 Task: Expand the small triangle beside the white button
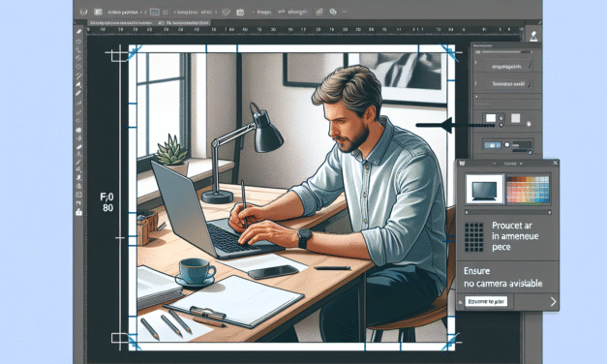[460, 302]
